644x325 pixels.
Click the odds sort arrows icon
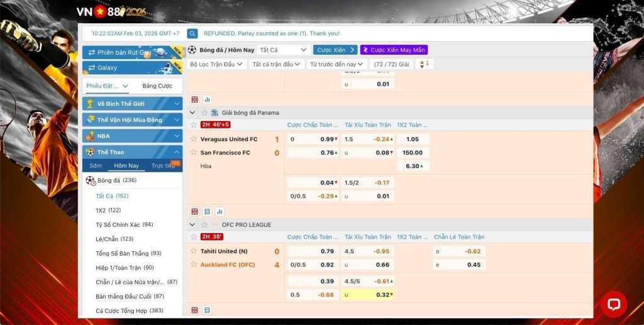click(425, 64)
